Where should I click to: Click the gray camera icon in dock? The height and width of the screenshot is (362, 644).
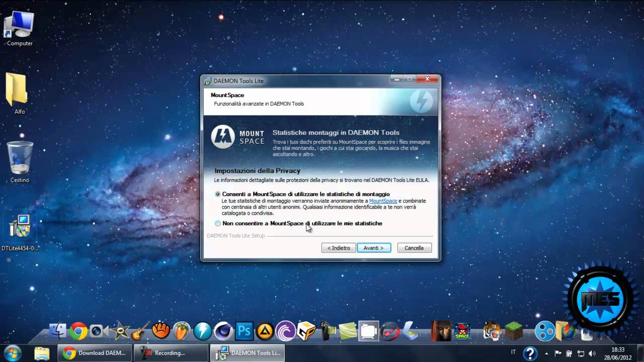tap(99, 331)
